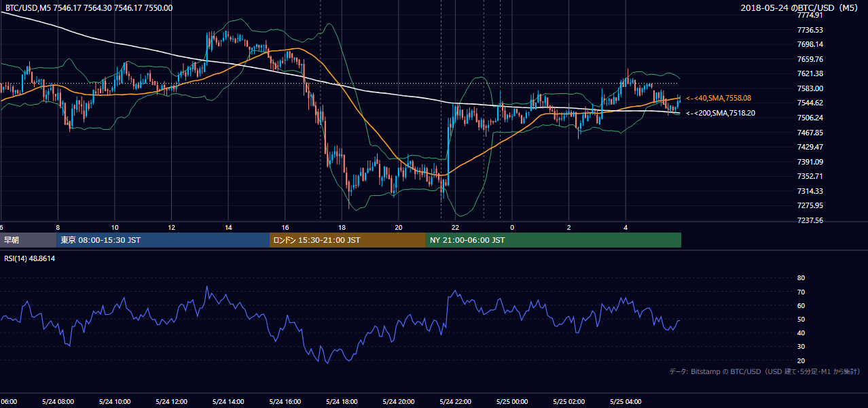Click the RSI axis level 30
Image resolution: width=868 pixels, height=408 pixels.
coord(801,347)
